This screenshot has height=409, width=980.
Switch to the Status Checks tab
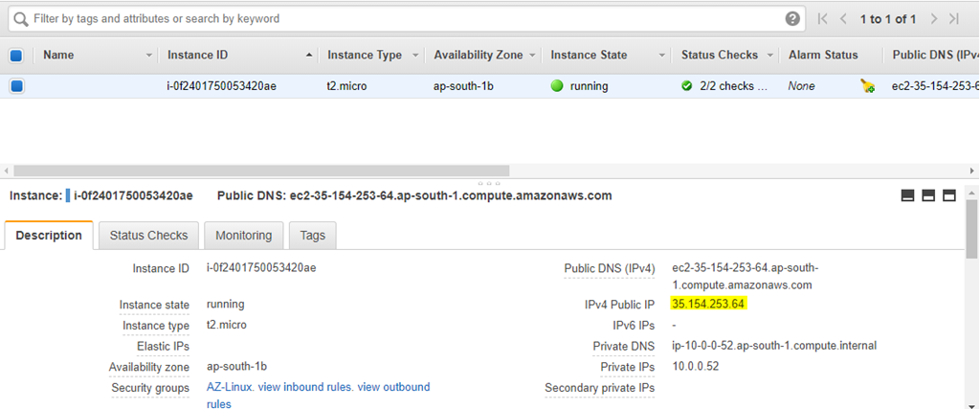148,236
